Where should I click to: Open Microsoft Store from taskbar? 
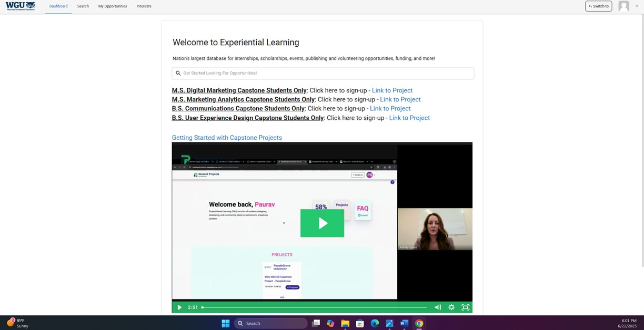pyautogui.click(x=360, y=323)
